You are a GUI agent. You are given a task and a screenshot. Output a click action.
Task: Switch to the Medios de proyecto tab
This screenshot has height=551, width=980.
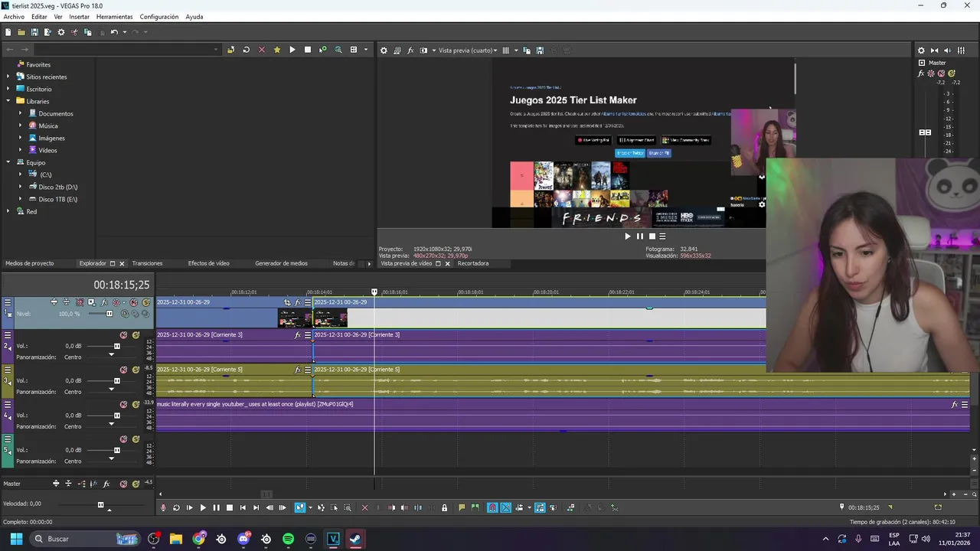tap(30, 263)
